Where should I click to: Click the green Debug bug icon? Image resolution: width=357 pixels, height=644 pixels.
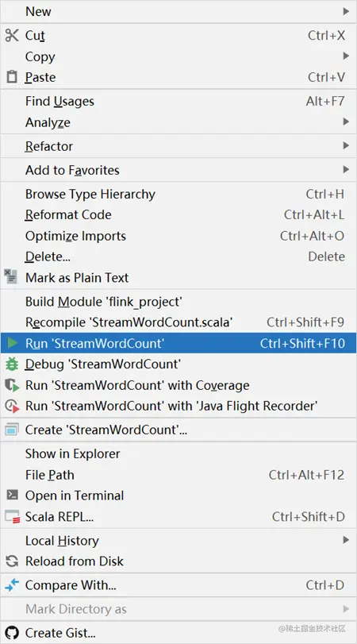point(11,364)
